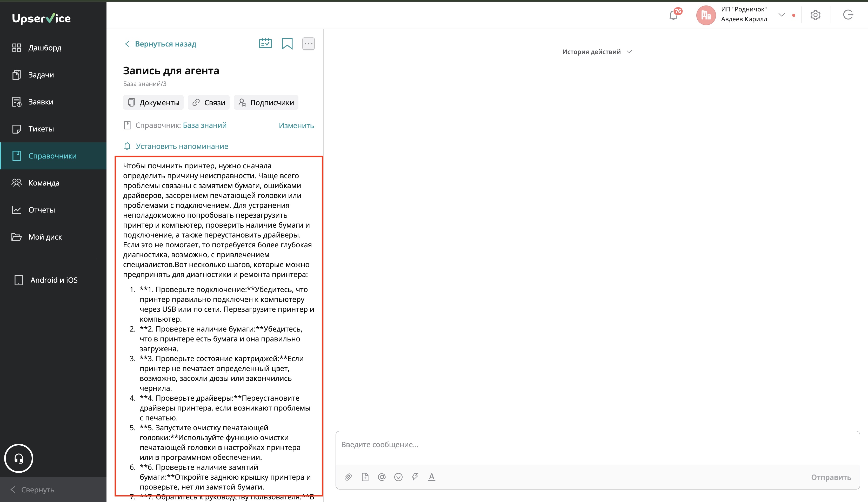Screen dimensions: 868x502
Task: Click the logout icon in header
Action: pyautogui.click(x=848, y=15)
